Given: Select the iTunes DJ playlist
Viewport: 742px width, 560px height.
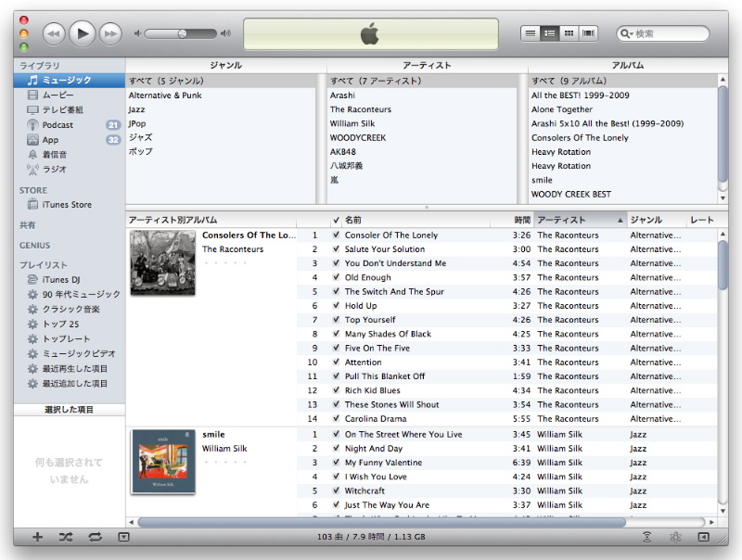Looking at the screenshot, I should coord(69,279).
